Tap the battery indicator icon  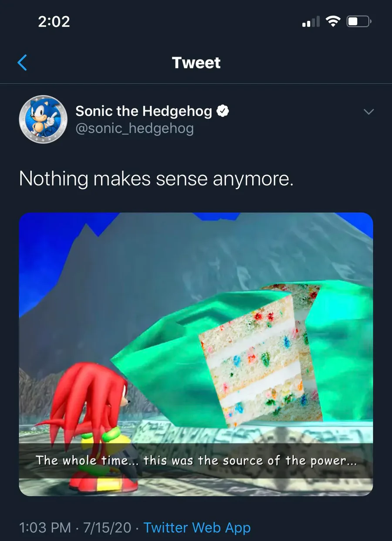click(x=358, y=21)
